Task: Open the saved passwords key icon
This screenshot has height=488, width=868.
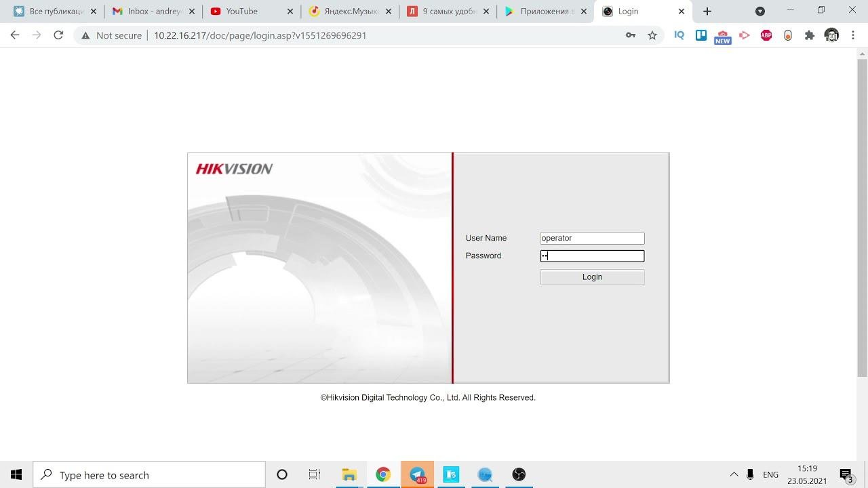Action: [631, 35]
